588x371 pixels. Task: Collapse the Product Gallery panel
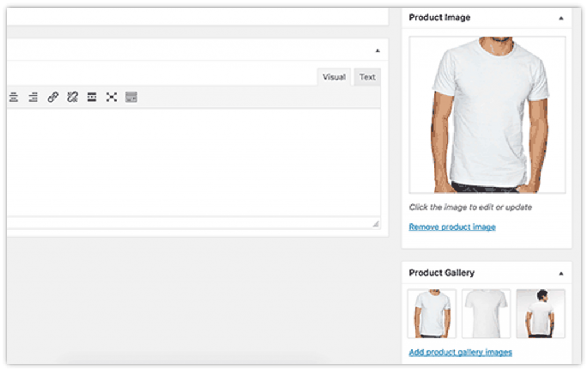(561, 273)
